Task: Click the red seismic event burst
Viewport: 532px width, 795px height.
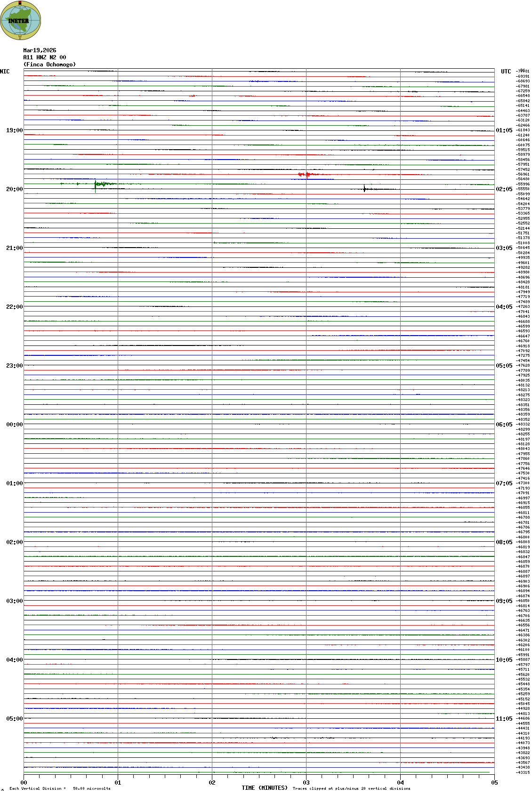Action: pyautogui.click(x=305, y=175)
